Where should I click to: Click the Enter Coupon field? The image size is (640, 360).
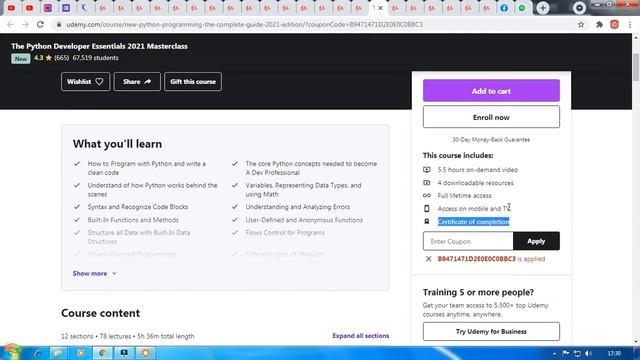point(468,241)
